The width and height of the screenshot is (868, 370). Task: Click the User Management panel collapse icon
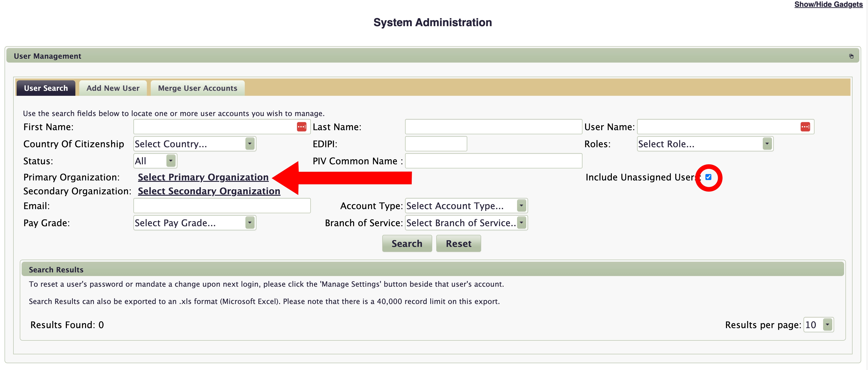[x=851, y=56]
